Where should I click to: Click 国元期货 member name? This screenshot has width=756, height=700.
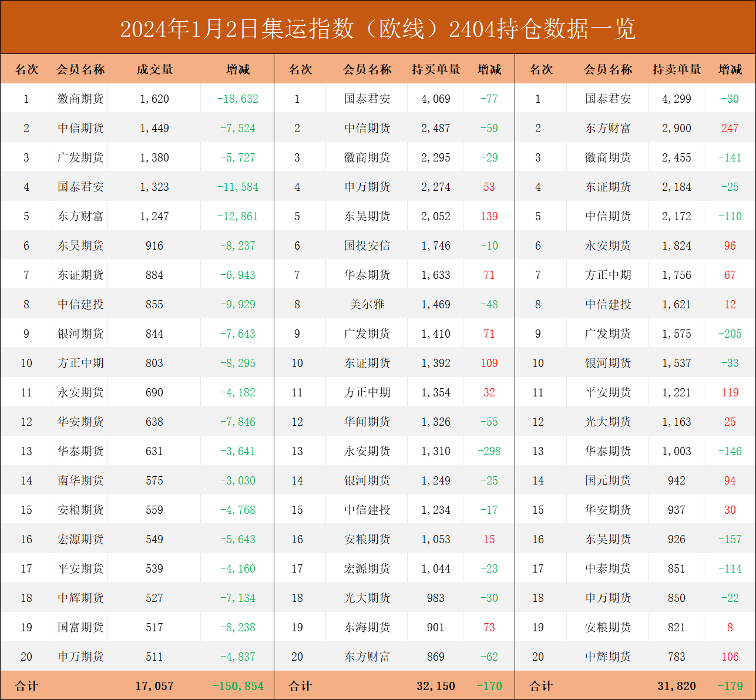[x=608, y=480]
